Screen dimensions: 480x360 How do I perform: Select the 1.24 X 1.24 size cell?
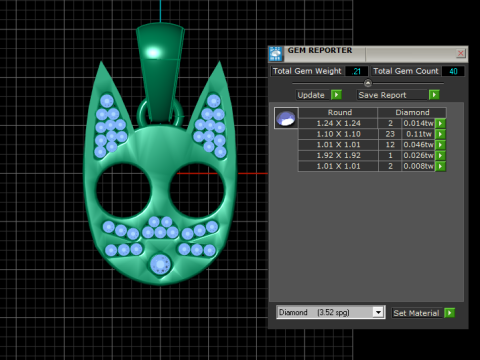tap(338, 123)
